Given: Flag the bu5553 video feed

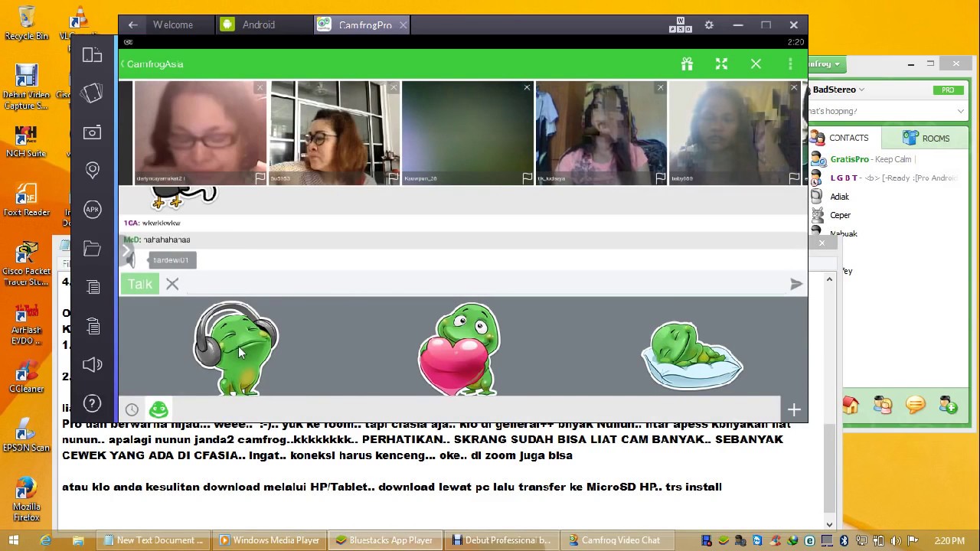Looking at the screenshot, I should 394,178.
